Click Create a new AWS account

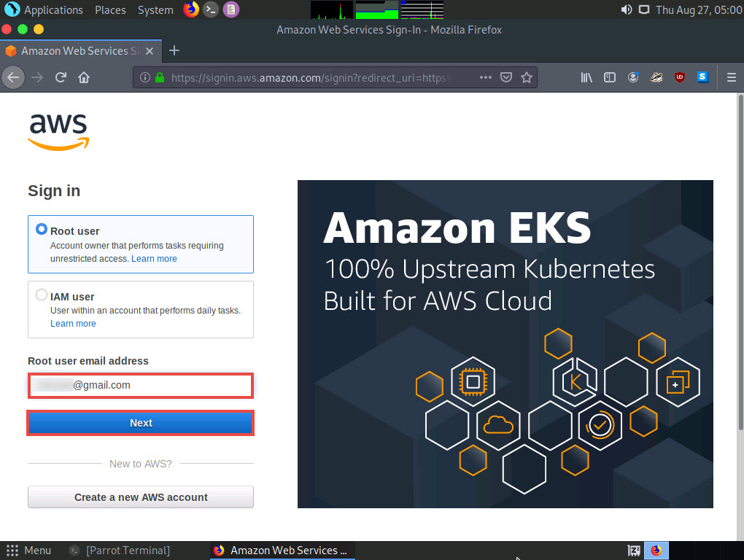point(141,497)
